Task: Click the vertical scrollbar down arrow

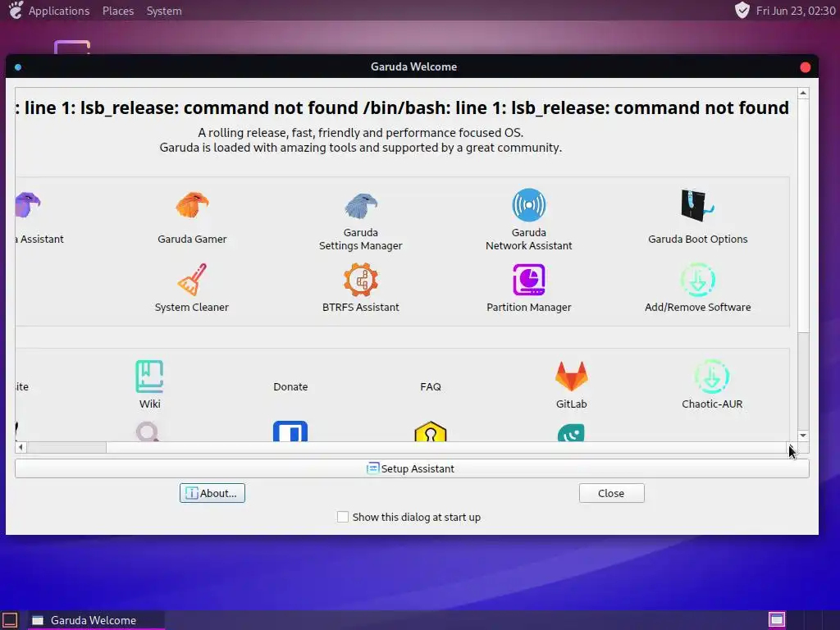Action: [x=803, y=436]
